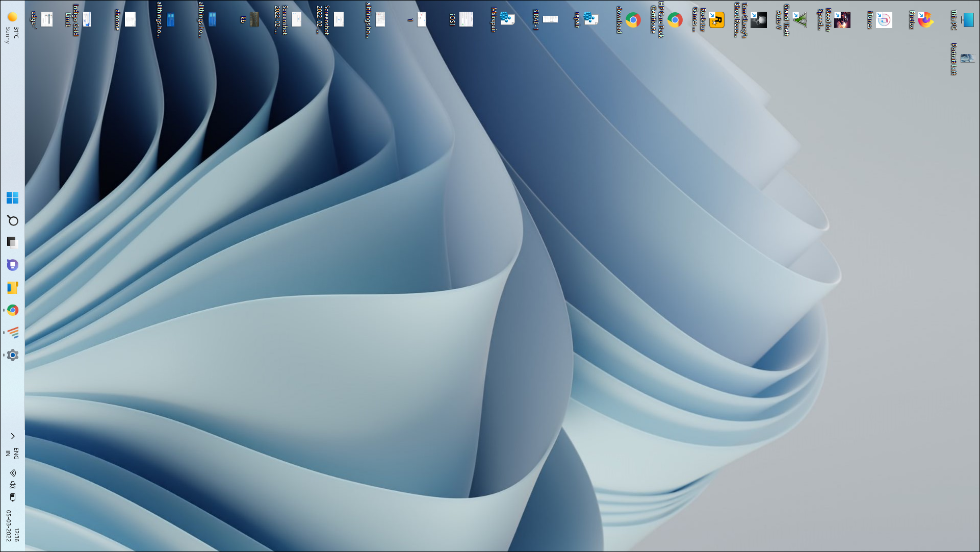
Task: Launch Grand Theft Auto V shortcut
Action: 800,19
